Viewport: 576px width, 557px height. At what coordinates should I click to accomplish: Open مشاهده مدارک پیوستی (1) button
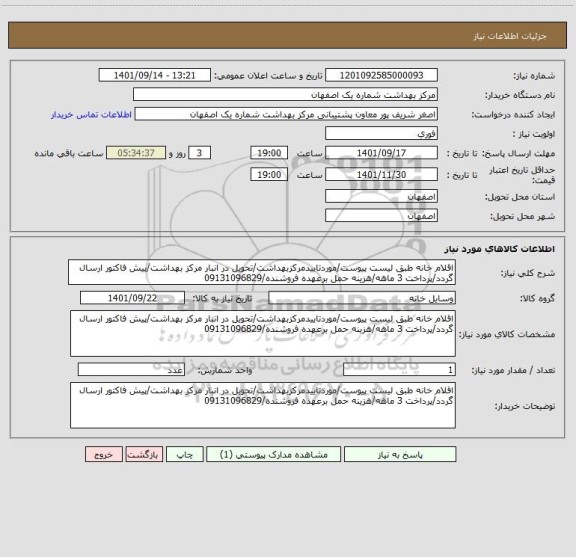(x=274, y=454)
